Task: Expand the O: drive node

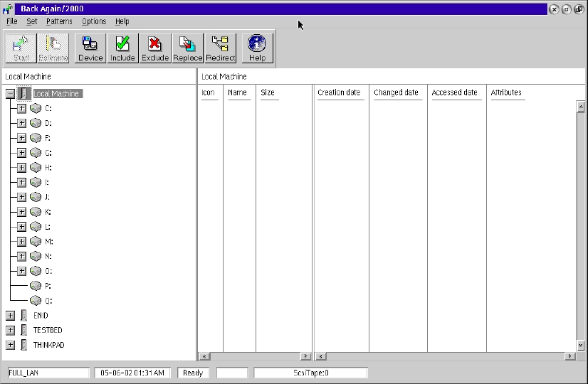Action: coord(22,271)
